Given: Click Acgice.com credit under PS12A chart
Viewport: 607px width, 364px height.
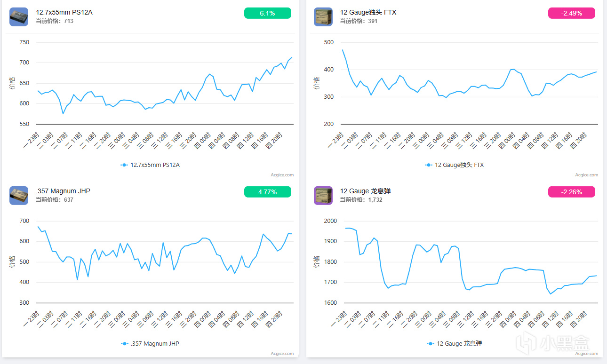Looking at the screenshot, I should click(x=282, y=175).
